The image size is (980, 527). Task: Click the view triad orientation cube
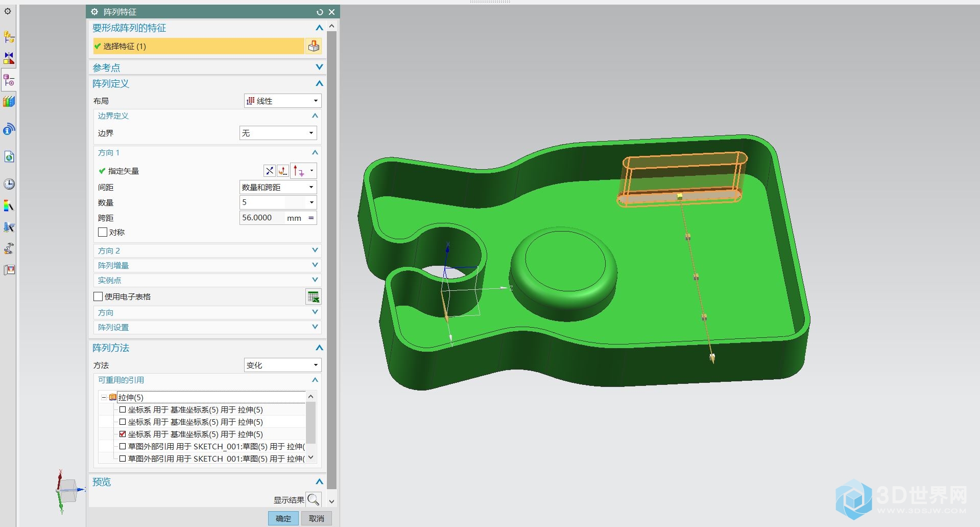tap(68, 490)
